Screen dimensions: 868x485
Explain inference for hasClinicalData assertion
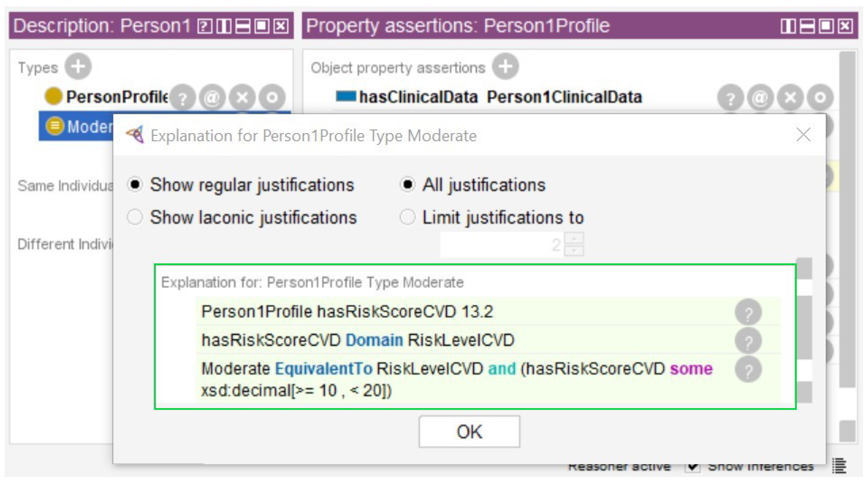coord(730,98)
